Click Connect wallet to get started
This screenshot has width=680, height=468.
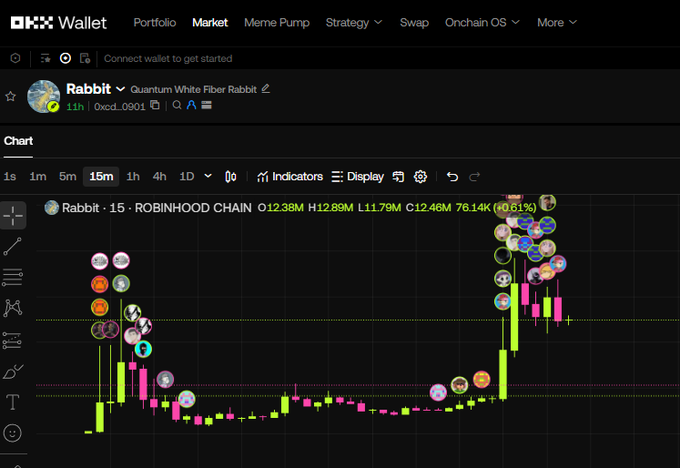point(168,59)
